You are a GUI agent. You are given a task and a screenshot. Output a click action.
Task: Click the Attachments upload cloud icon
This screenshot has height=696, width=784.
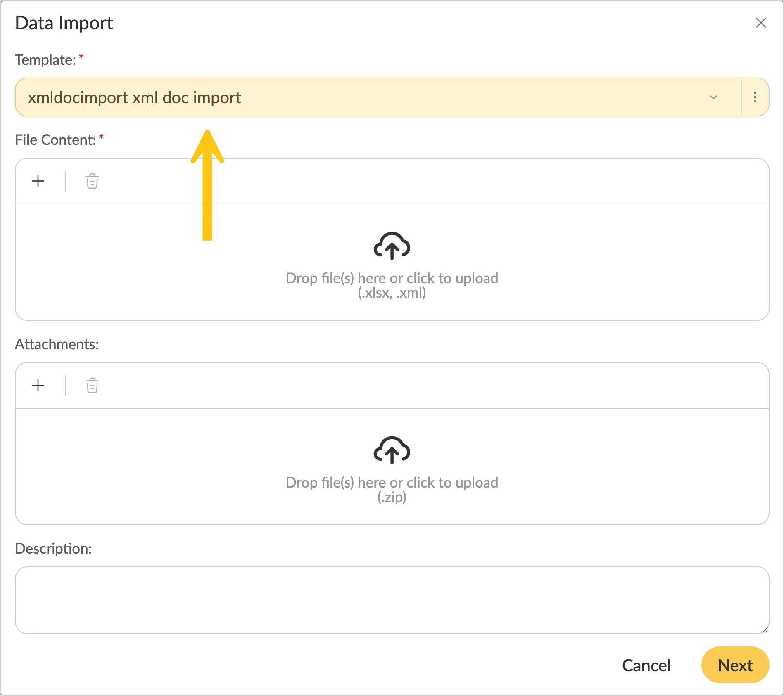coord(392,450)
